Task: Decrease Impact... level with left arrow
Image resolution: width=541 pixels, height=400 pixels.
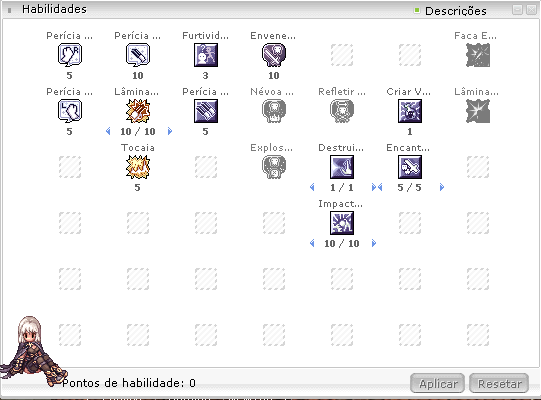Action: point(312,243)
